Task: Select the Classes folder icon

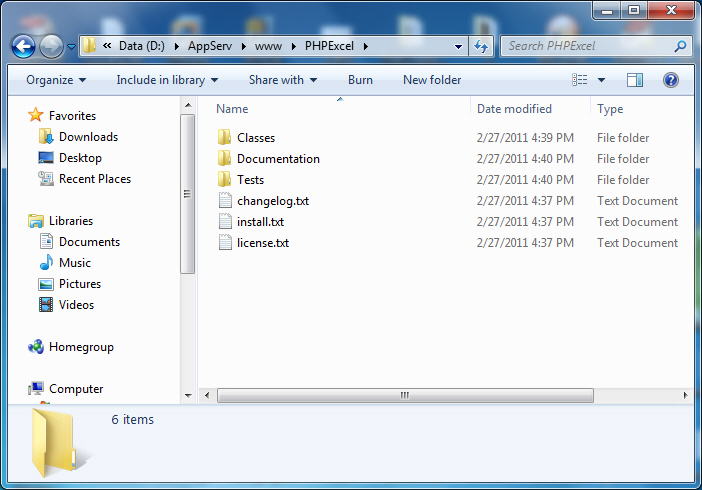Action: pyautogui.click(x=224, y=138)
